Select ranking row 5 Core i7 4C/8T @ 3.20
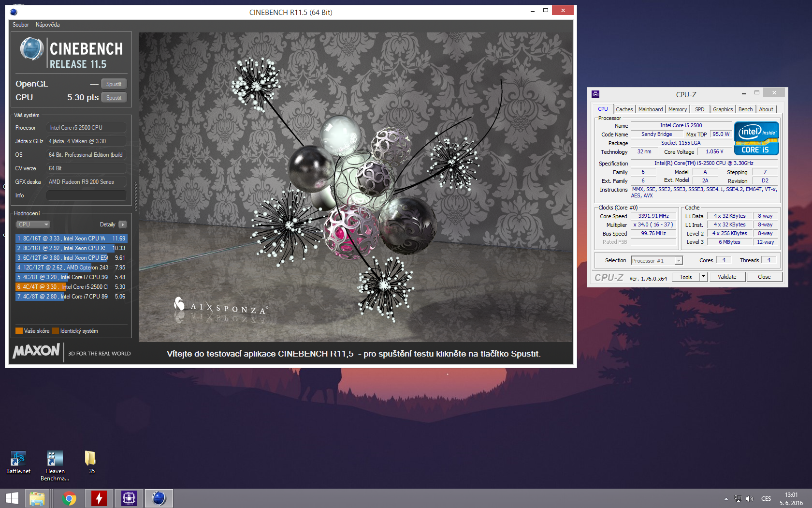 coord(72,277)
